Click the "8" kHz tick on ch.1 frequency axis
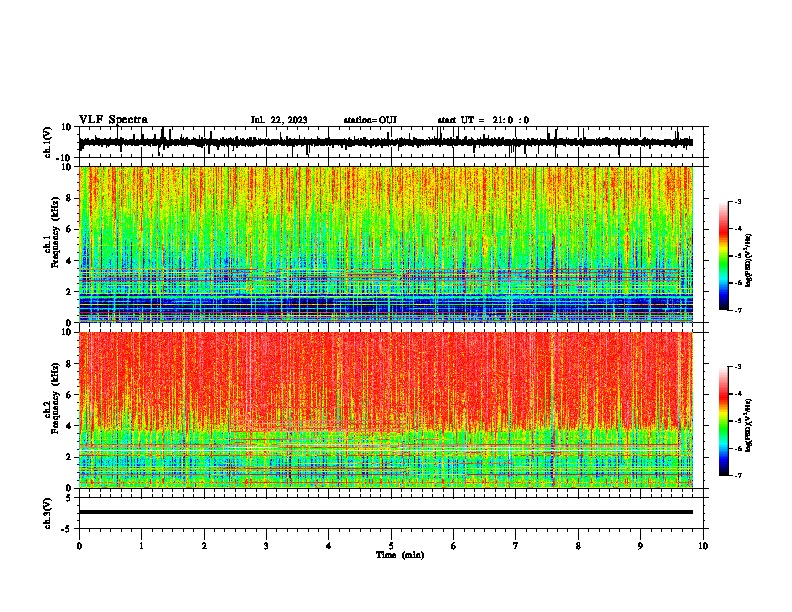The height and width of the screenshot is (612, 792). click(70, 198)
